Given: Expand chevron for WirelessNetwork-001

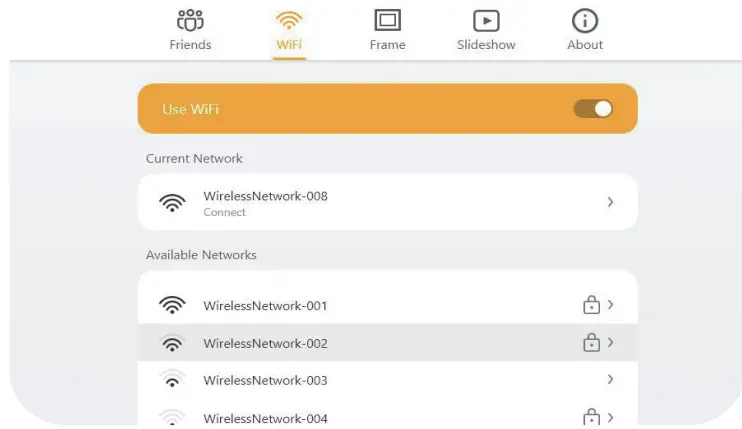Looking at the screenshot, I should 610,305.
